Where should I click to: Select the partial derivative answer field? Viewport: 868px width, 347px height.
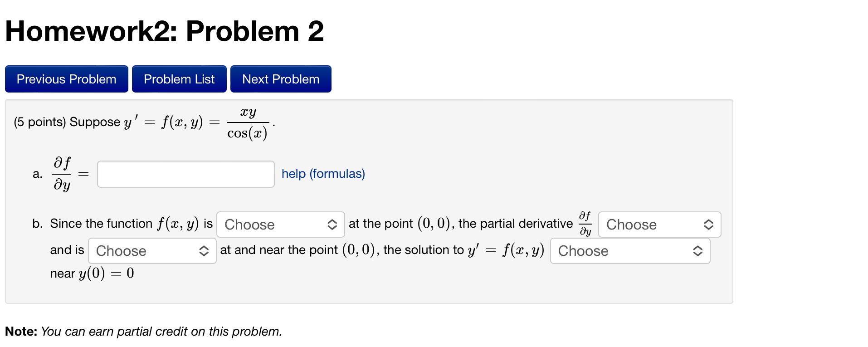point(185,174)
